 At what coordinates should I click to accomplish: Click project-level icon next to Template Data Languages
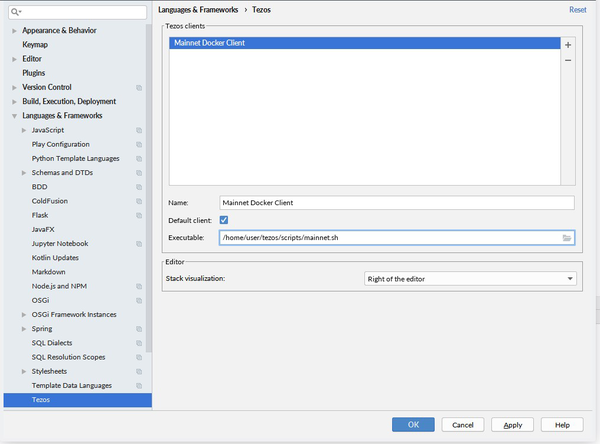click(x=139, y=385)
